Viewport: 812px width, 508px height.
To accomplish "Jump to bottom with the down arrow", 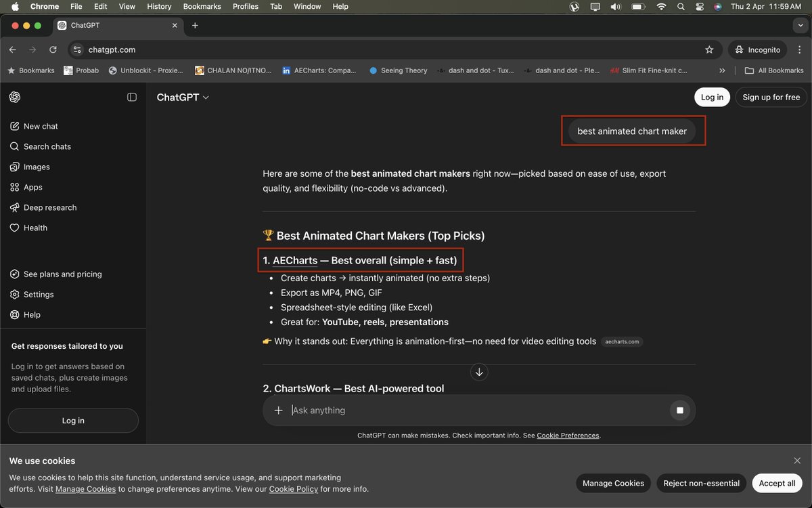I will click(x=479, y=372).
